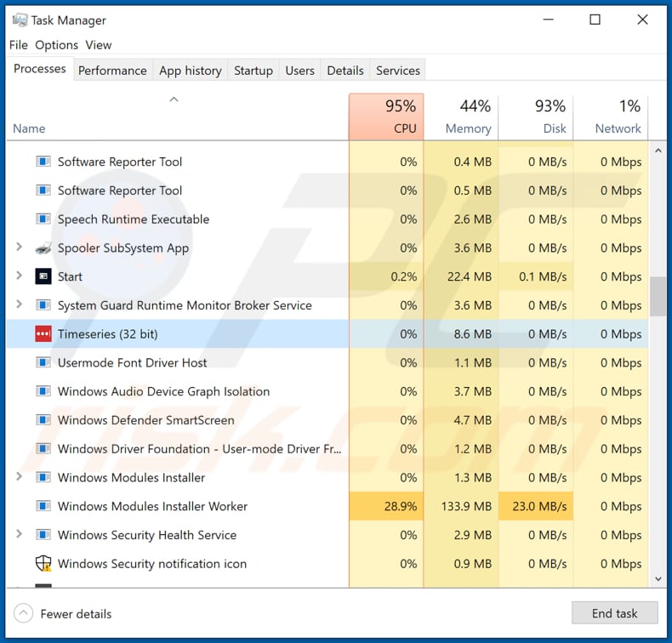Open the Options menu

(x=57, y=45)
